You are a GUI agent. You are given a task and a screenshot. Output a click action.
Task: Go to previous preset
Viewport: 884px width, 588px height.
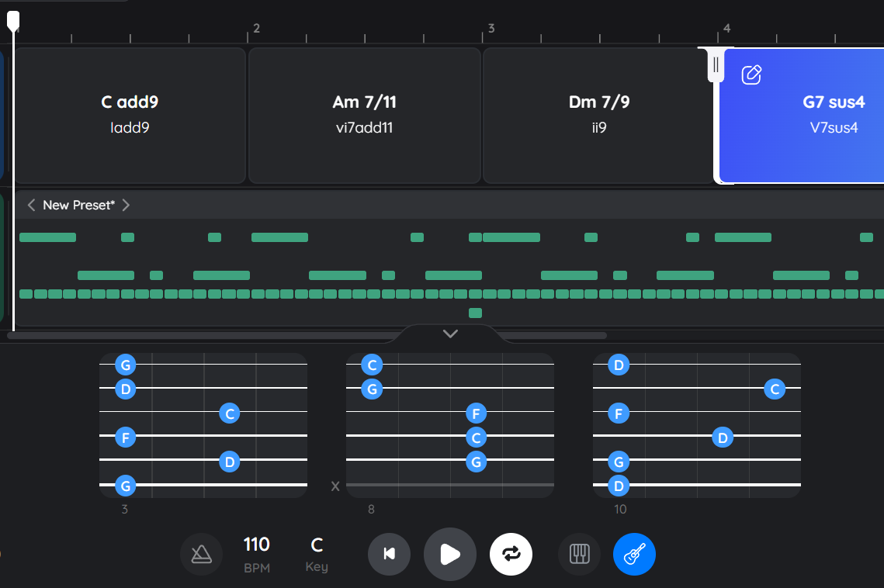point(32,206)
